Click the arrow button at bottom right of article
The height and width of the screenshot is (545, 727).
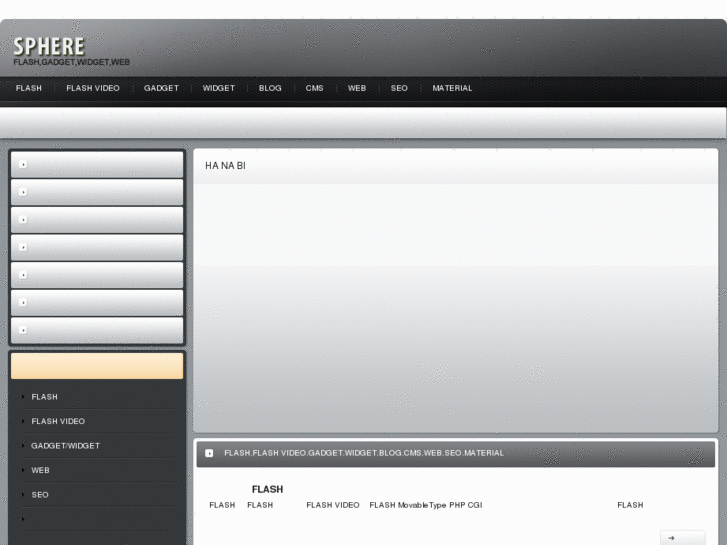click(682, 538)
